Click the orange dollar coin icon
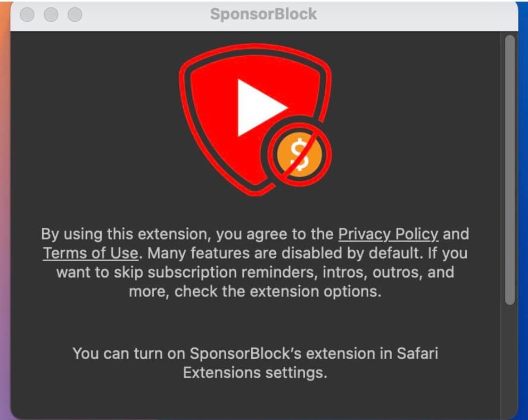This screenshot has width=528, height=420. click(x=298, y=155)
